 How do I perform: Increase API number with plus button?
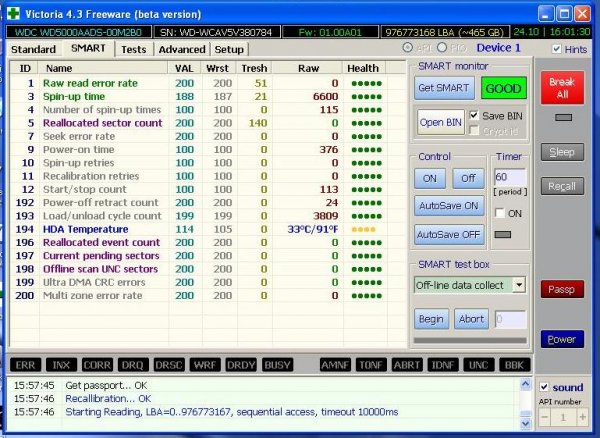(x=582, y=417)
